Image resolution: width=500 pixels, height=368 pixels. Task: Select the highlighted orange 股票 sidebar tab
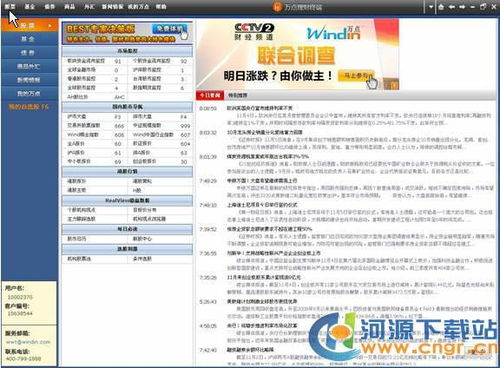tap(29, 25)
